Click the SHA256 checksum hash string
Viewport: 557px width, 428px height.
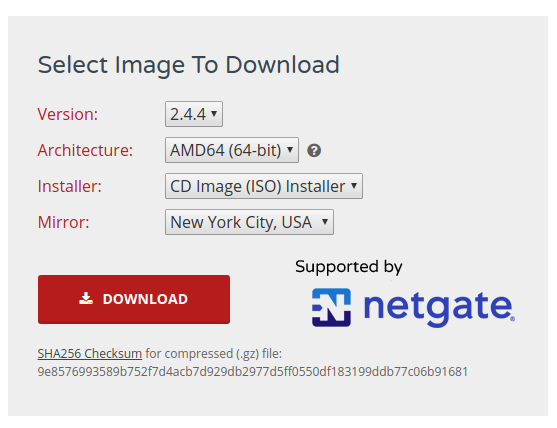coord(253,372)
